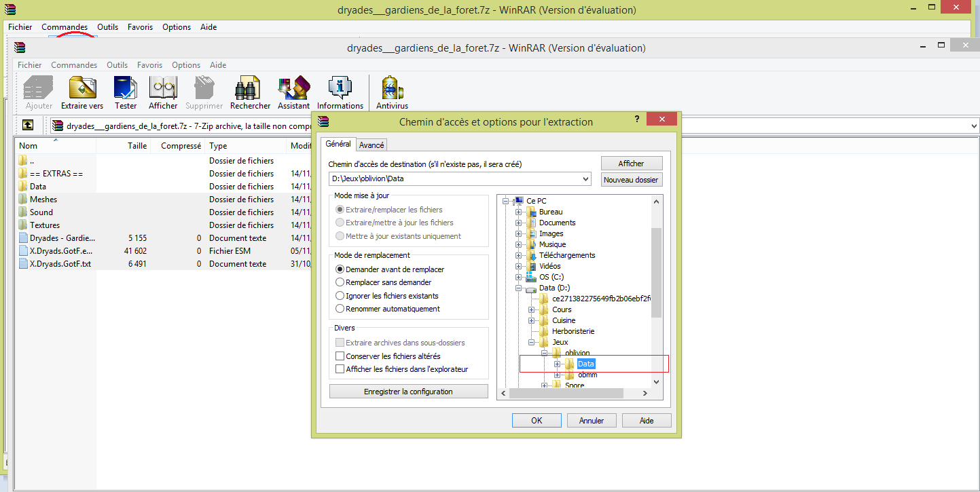This screenshot has width=980, height=492.
Task: Click the Taille column header
Action: pyautogui.click(x=124, y=146)
